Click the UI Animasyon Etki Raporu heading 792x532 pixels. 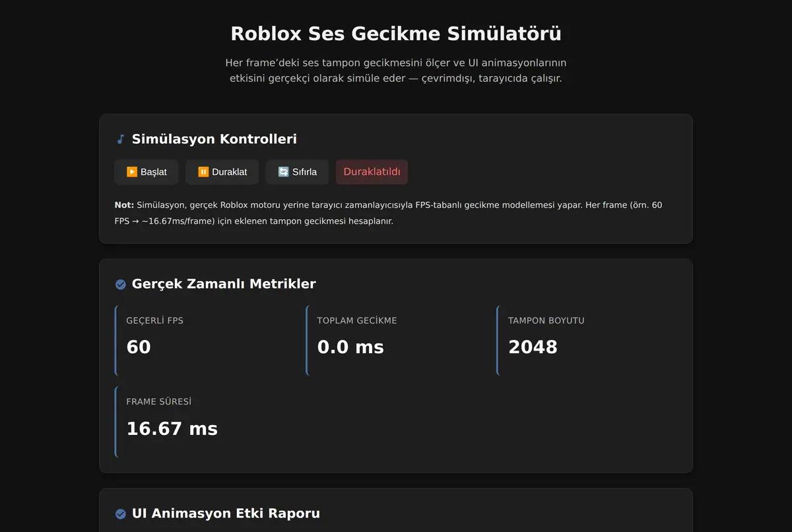(226, 513)
